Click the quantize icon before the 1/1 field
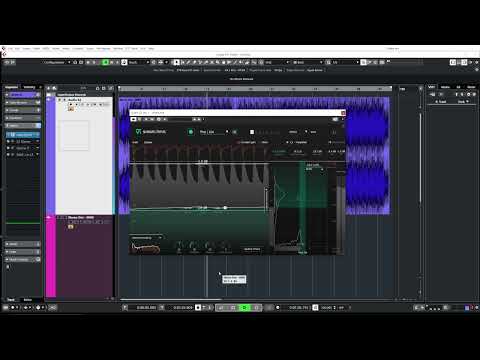Image resolution: width=480 pixels, height=360 pixels. click(328, 62)
